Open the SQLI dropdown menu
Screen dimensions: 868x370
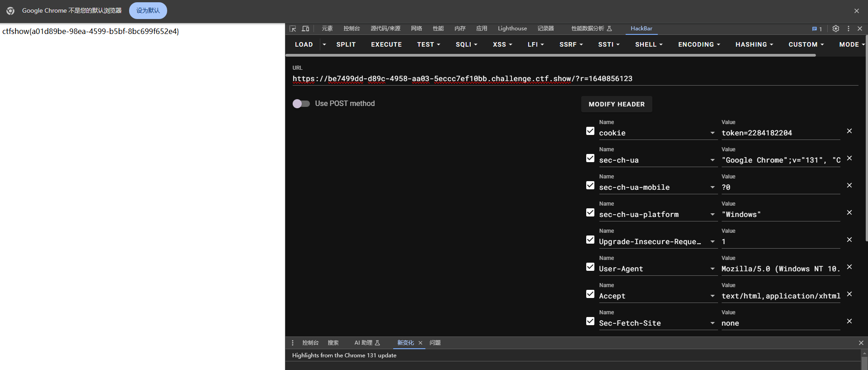(x=467, y=44)
